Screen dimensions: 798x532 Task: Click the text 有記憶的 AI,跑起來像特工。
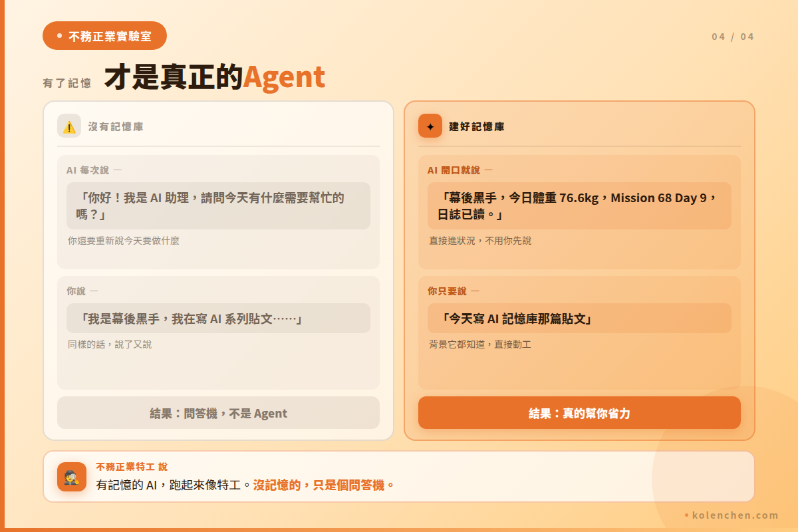(174, 485)
